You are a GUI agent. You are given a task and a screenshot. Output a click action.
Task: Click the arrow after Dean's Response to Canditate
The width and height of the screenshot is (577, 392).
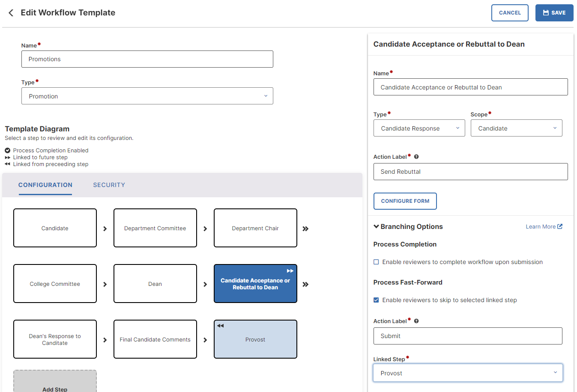click(x=105, y=340)
